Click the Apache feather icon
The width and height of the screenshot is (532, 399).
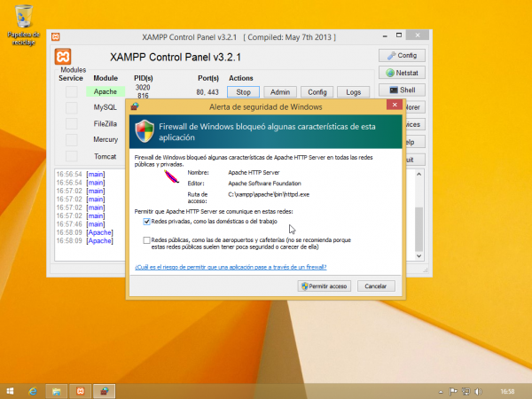coord(171,176)
